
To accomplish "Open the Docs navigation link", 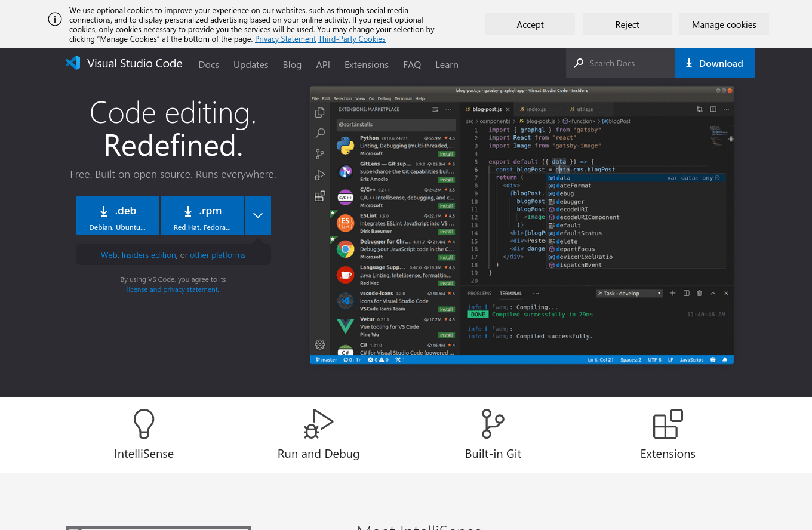I will [x=209, y=64].
